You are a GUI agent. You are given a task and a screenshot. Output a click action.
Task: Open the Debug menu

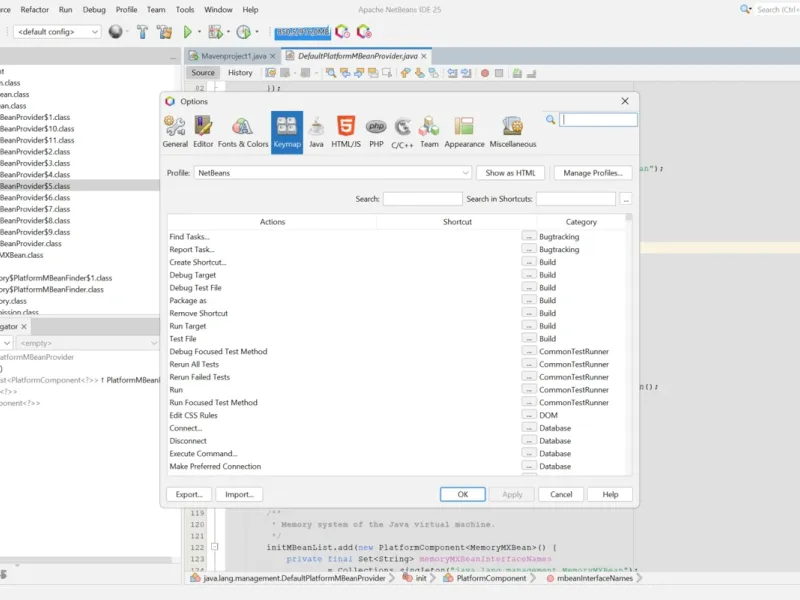[x=94, y=10]
